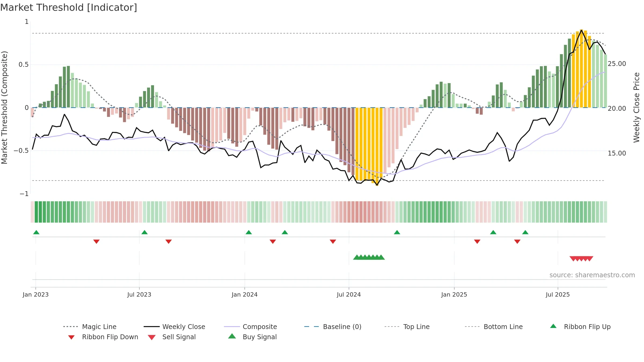Click the Jan 2023 x-axis label

36,295
